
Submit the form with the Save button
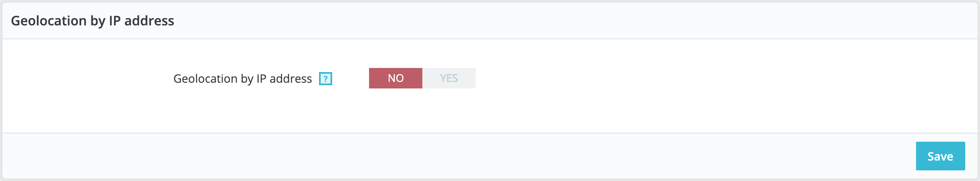coord(940,156)
